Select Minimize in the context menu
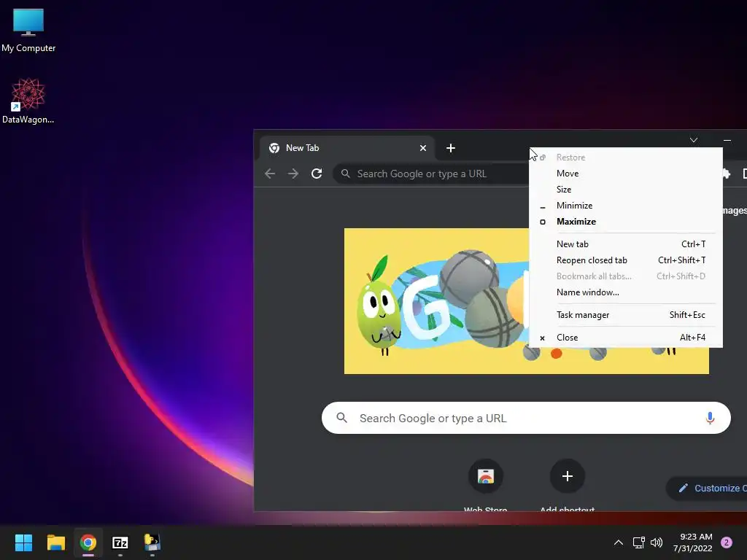The image size is (747, 560). point(626,206)
